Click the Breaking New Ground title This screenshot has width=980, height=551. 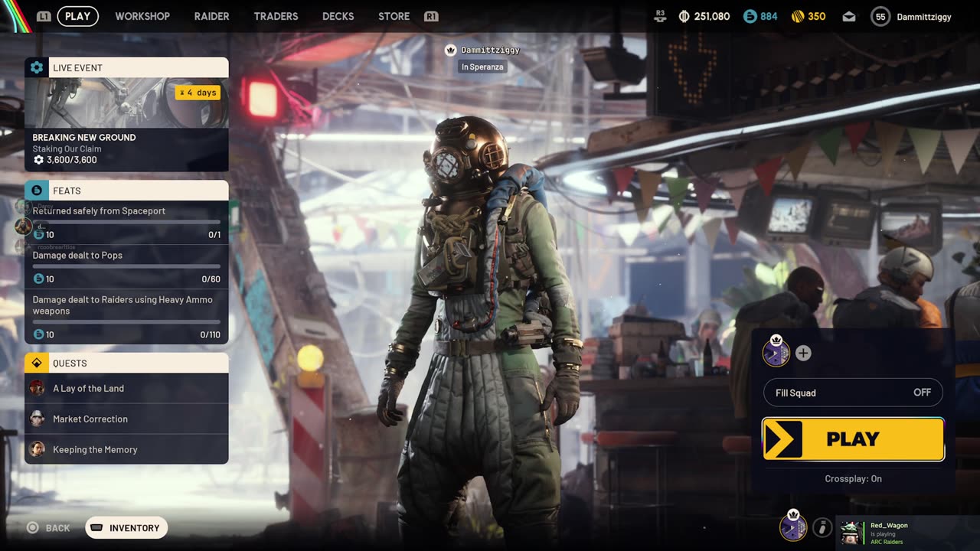point(84,138)
